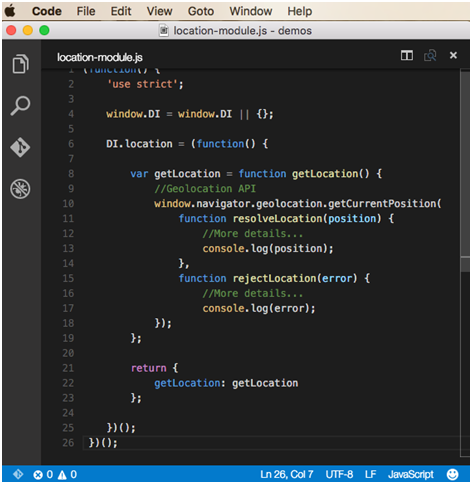Go to line via Ln 26, Col 7
The width and height of the screenshot is (472, 484).
coord(287,474)
